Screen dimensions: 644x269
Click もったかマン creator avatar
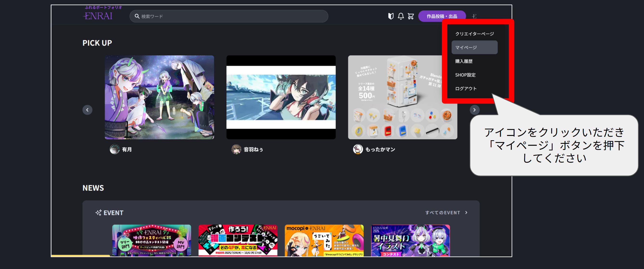(x=358, y=149)
